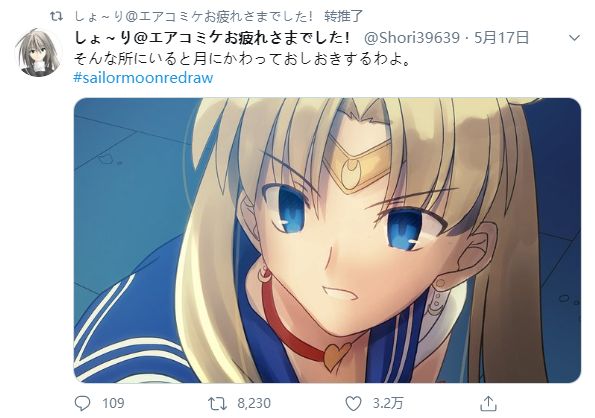Click the gray-haired profile avatar
This screenshot has width=595, height=418.
(38, 53)
